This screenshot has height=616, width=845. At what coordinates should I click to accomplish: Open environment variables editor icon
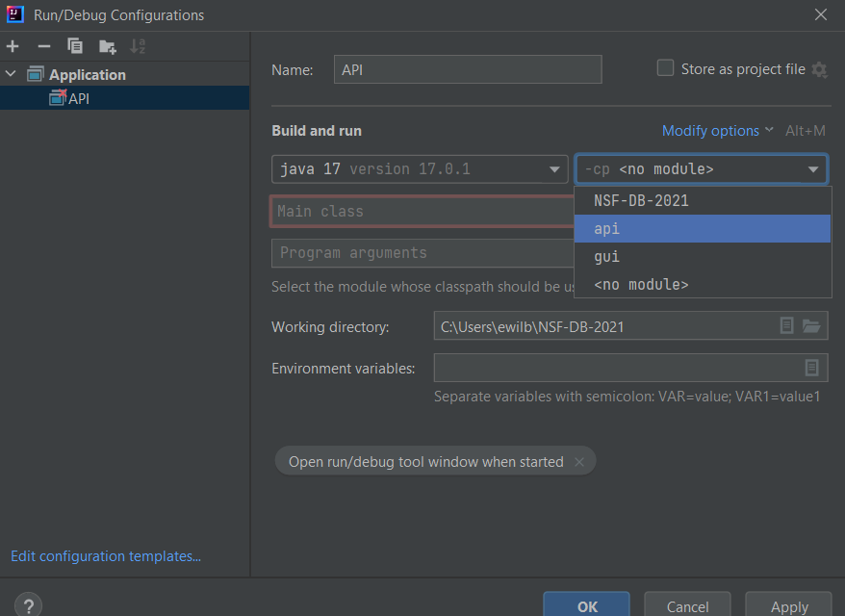[811, 368]
